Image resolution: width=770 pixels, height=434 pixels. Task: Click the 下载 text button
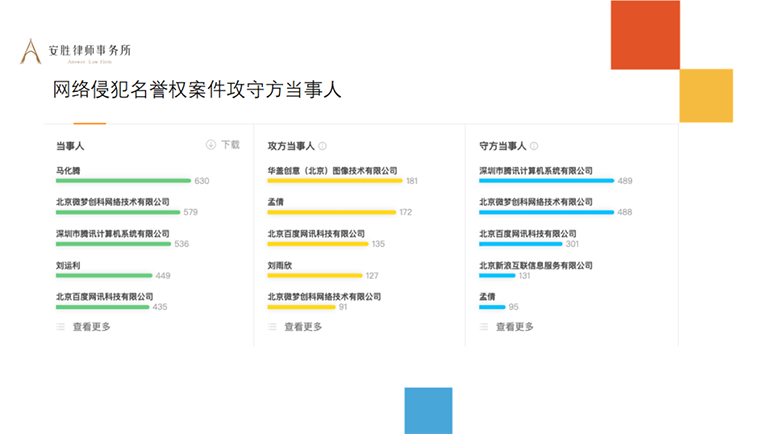pos(230,145)
